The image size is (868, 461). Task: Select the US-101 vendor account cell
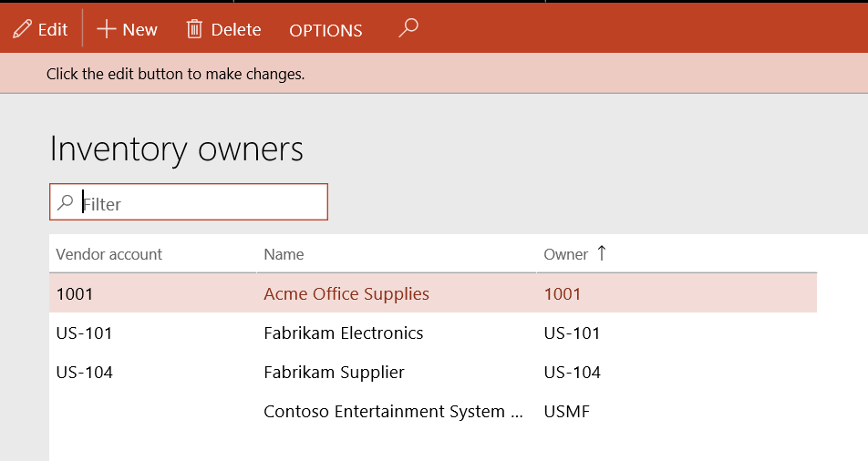click(85, 333)
